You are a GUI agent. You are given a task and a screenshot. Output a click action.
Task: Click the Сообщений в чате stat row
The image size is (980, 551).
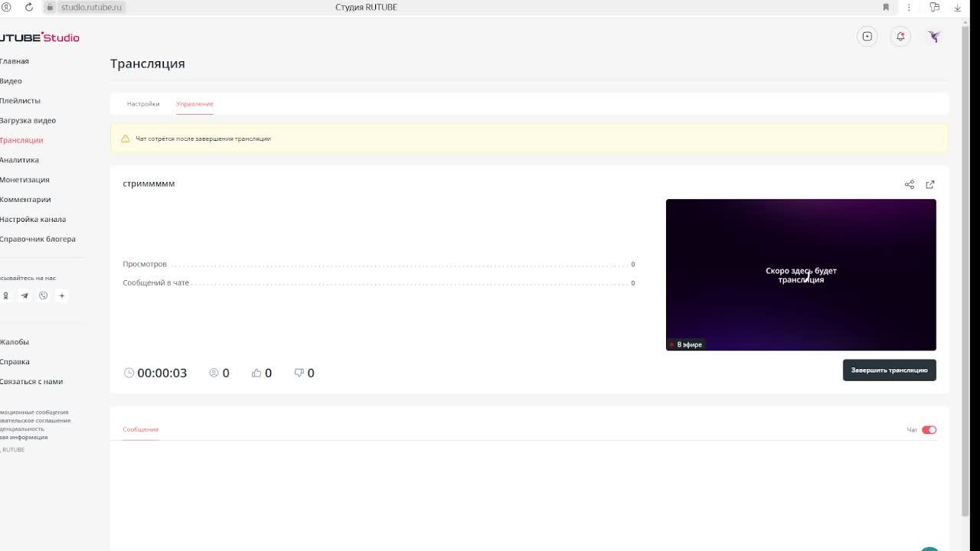click(x=379, y=283)
